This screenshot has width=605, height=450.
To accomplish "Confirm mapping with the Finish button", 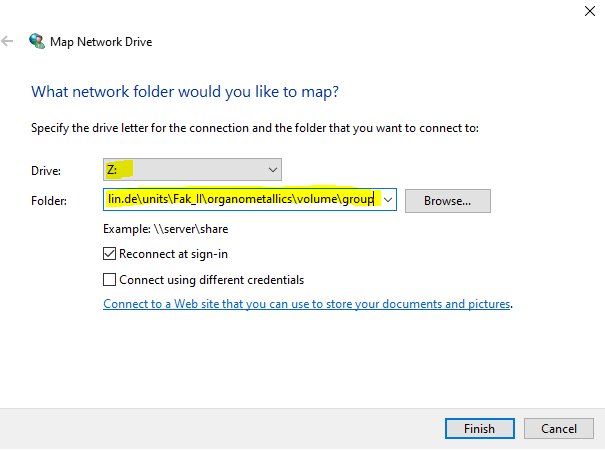I will tap(480, 428).
